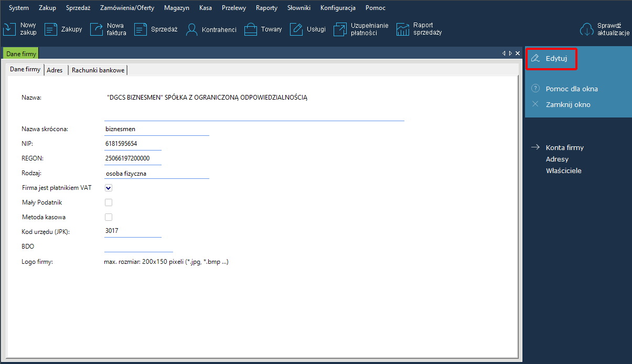Open Raport sprzedaży chart icon
This screenshot has height=364, width=632.
click(403, 29)
